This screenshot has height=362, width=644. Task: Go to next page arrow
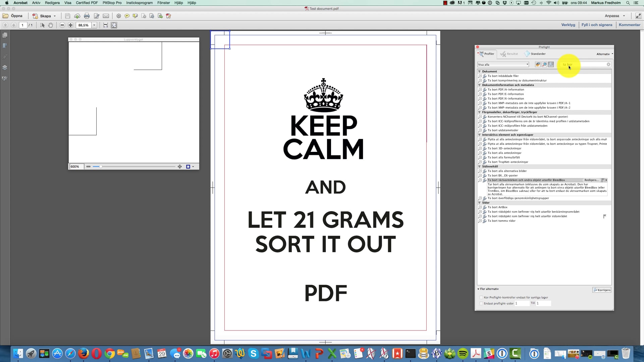(x=13, y=25)
